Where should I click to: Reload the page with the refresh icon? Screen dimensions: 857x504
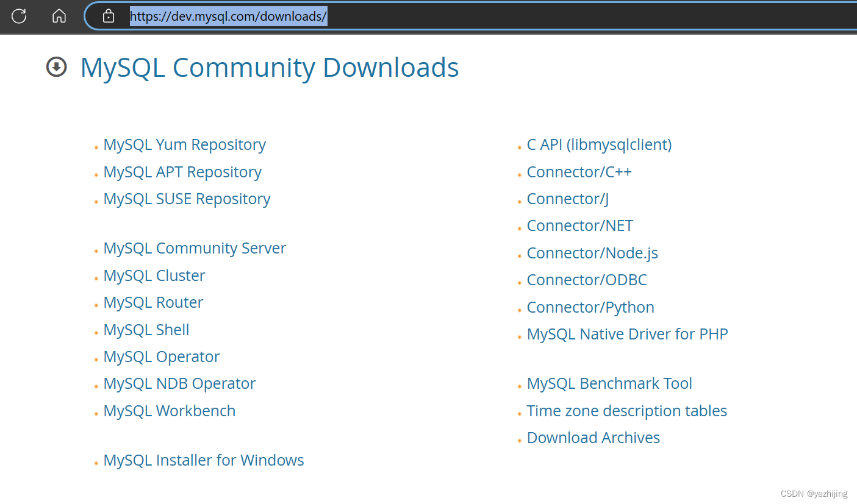(x=19, y=16)
